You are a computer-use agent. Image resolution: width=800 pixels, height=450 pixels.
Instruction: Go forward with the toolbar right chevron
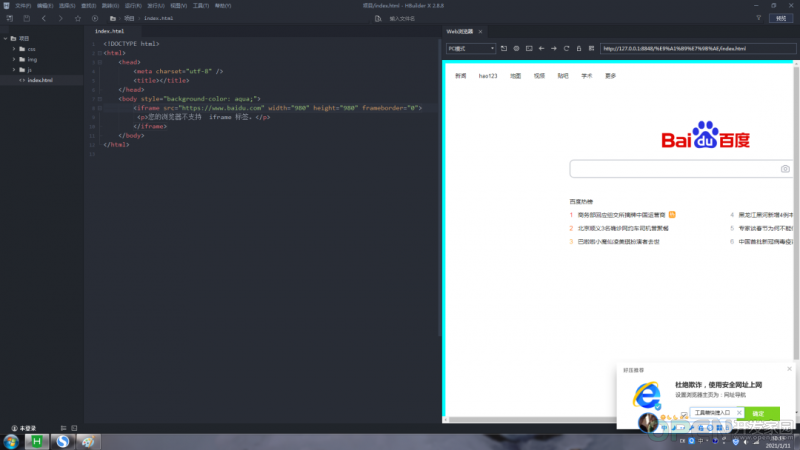point(61,18)
